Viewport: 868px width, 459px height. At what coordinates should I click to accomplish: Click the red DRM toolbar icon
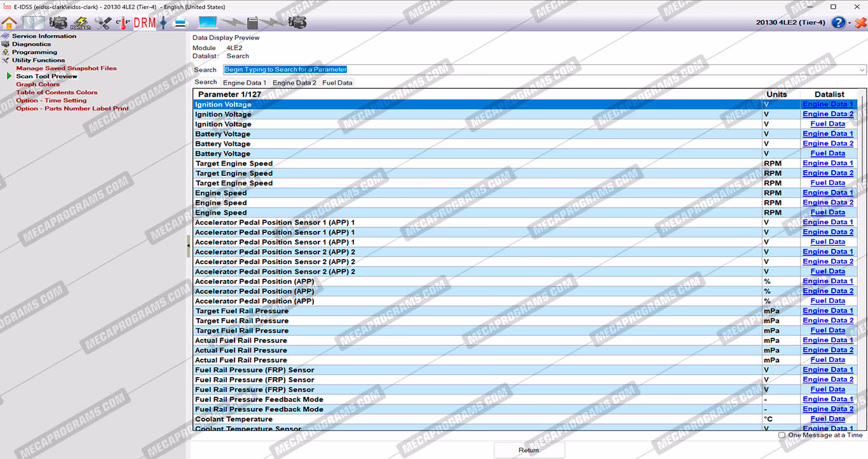point(144,23)
